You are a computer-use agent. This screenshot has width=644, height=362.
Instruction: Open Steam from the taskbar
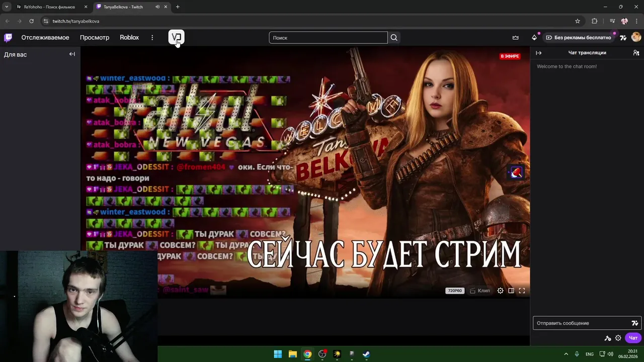(x=366, y=354)
